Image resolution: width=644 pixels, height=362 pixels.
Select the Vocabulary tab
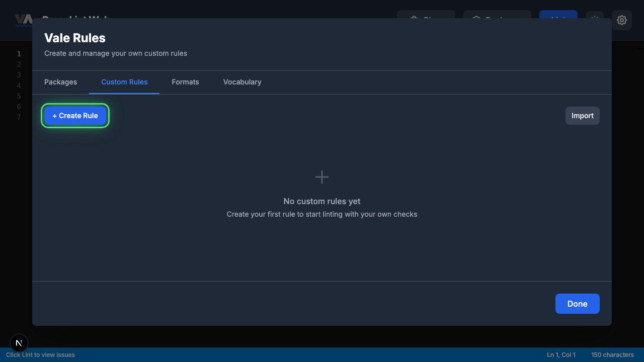tap(242, 82)
